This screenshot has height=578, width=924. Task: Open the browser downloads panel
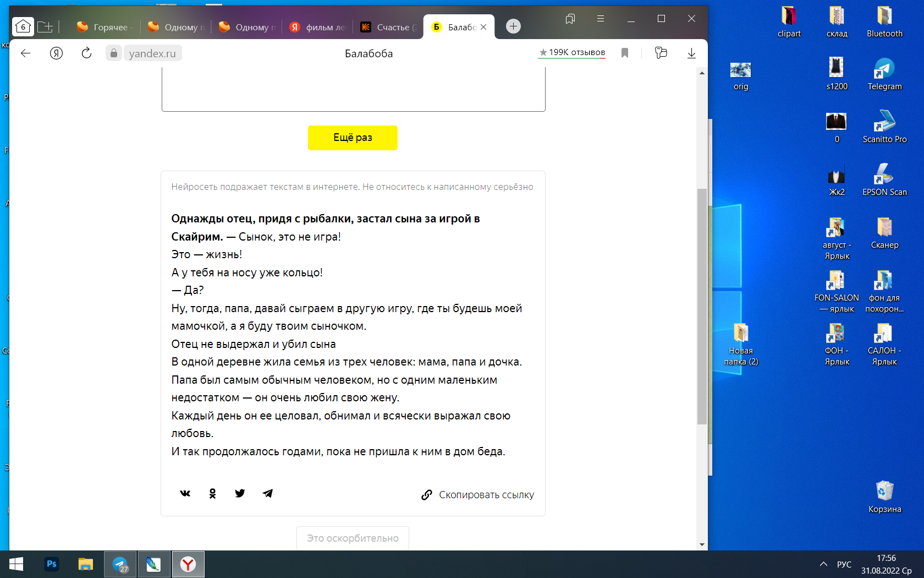tap(691, 53)
